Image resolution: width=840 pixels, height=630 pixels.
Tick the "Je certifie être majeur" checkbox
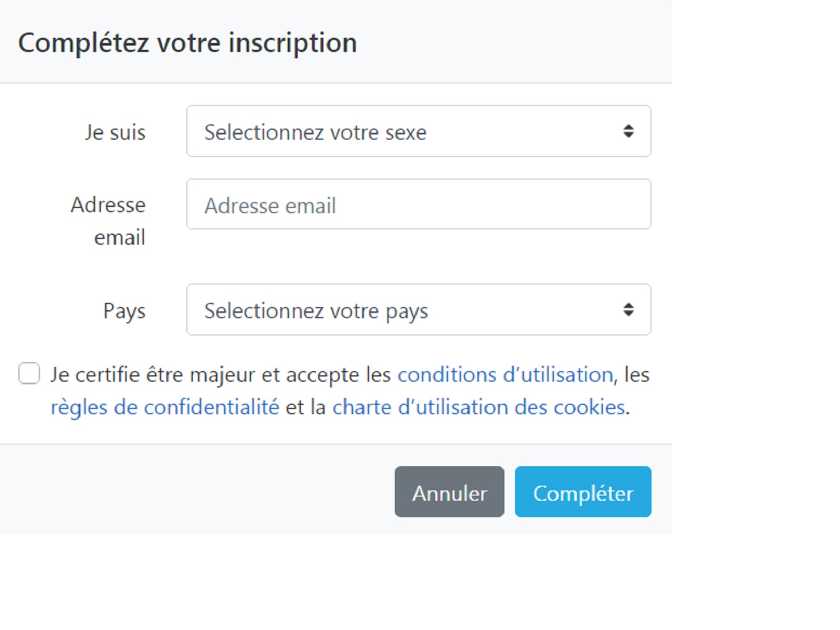coord(29,374)
